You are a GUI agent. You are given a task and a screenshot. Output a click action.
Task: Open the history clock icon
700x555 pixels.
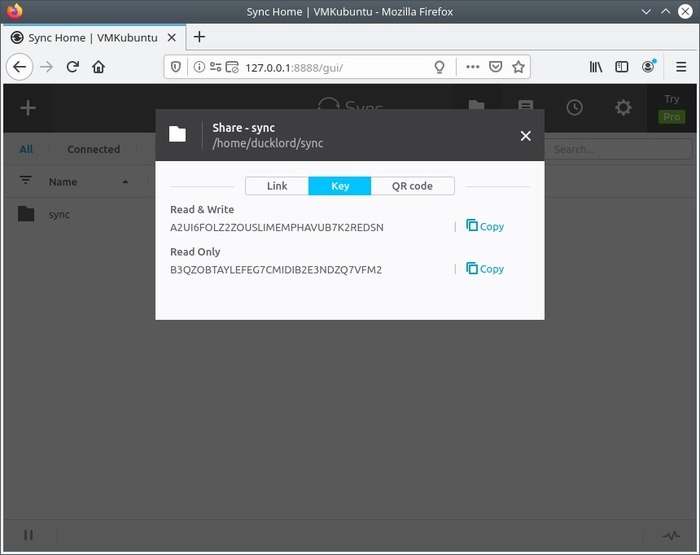point(575,108)
